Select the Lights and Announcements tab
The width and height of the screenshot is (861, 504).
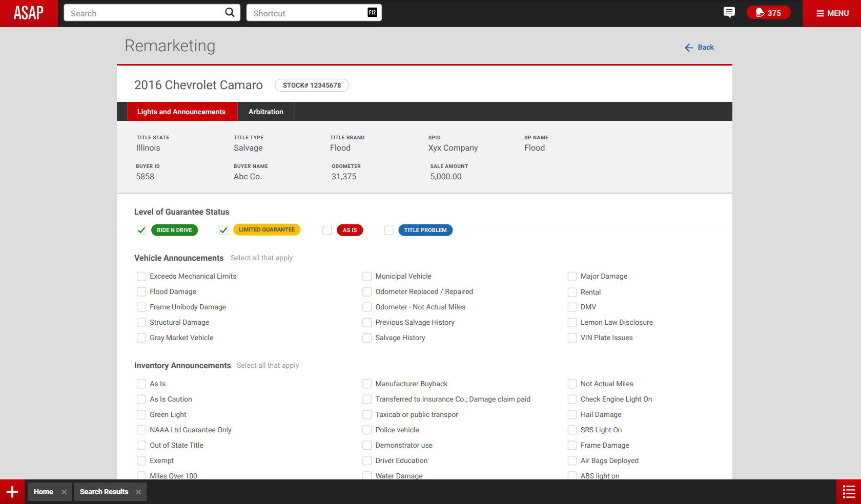click(x=181, y=112)
